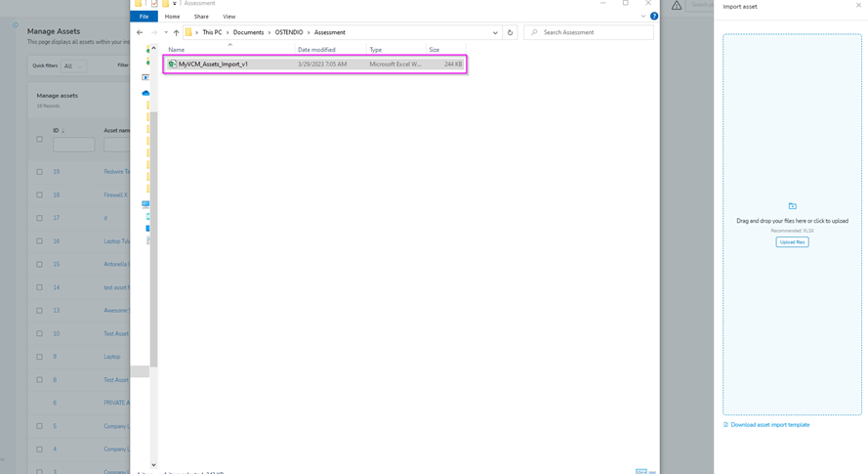Image resolution: width=868 pixels, height=474 pixels.
Task: Click the Excel icon of MyVCM_Assets_Import_v1
Action: [x=172, y=65]
